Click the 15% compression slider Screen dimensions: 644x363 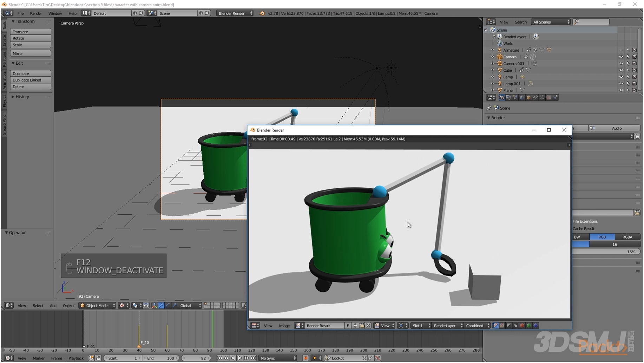coord(606,252)
